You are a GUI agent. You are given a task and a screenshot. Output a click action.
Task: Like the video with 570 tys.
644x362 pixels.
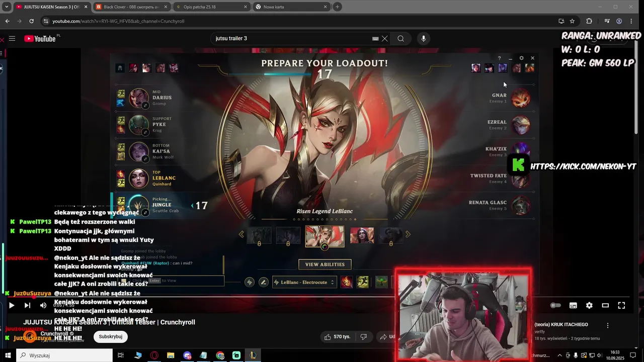[338, 336]
